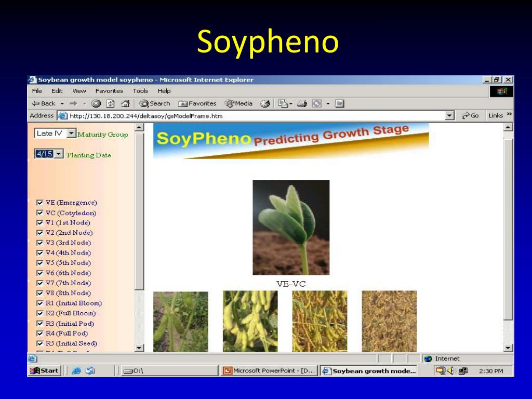Image resolution: width=532 pixels, height=399 pixels.
Task: Launch Internet Explorer from quick launch
Action: 76,371
